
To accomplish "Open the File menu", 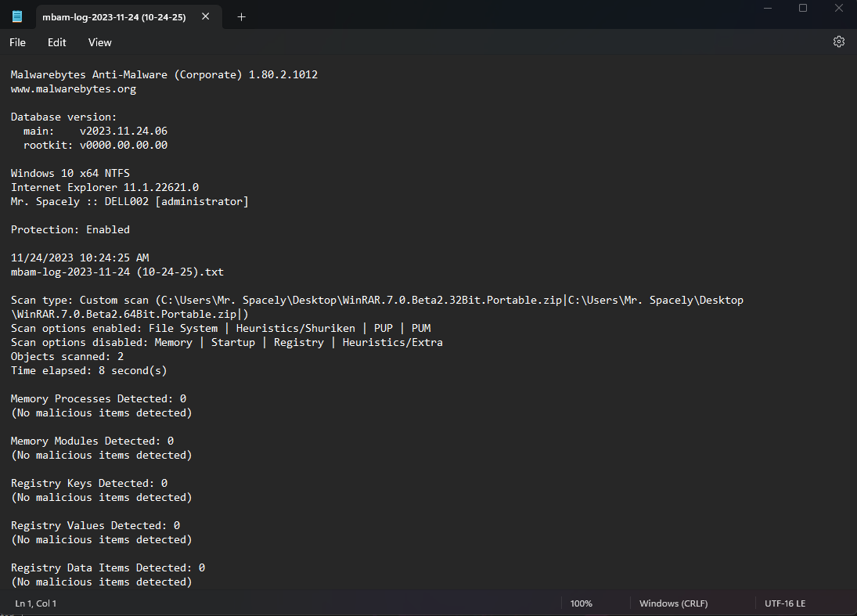I will point(17,42).
